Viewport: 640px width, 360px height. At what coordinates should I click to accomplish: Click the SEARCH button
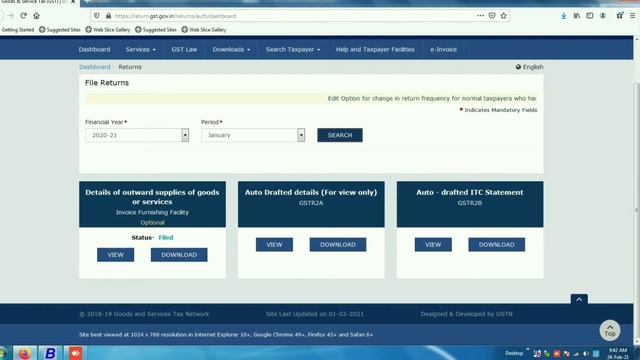(340, 135)
